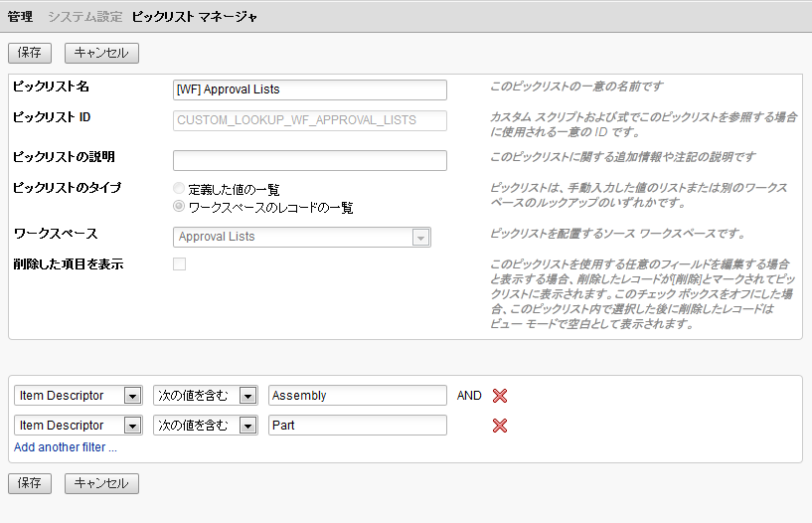Focus the ピックリストの説明 input field
Viewport: 812px width, 523px height.
pyautogui.click(x=309, y=161)
